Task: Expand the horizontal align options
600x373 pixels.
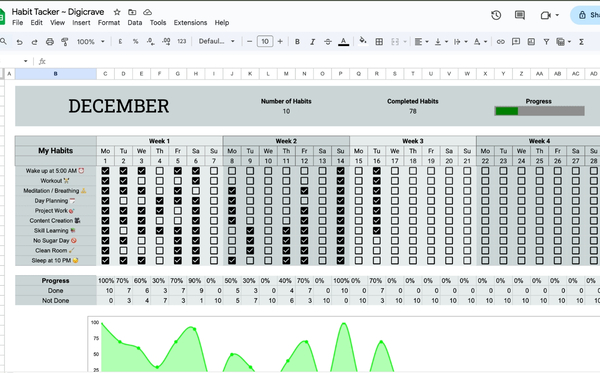Action: click(x=421, y=42)
